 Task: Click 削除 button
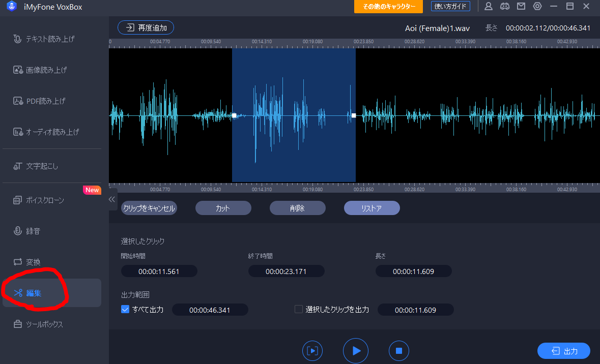[297, 208]
